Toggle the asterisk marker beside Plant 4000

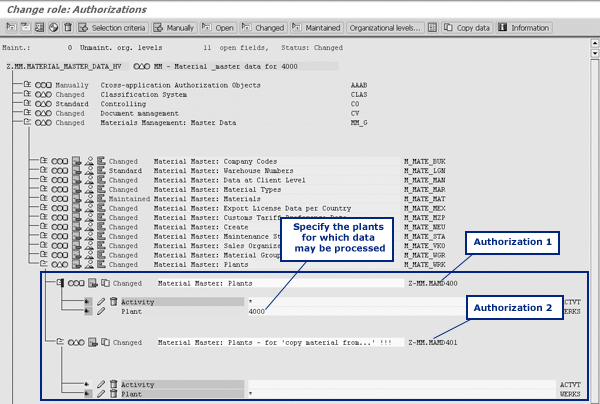88,311
